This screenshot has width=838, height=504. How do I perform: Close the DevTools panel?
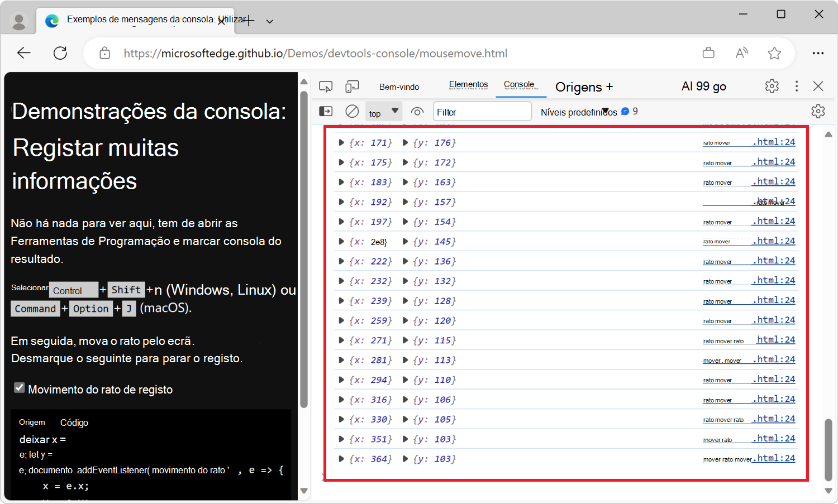click(818, 86)
